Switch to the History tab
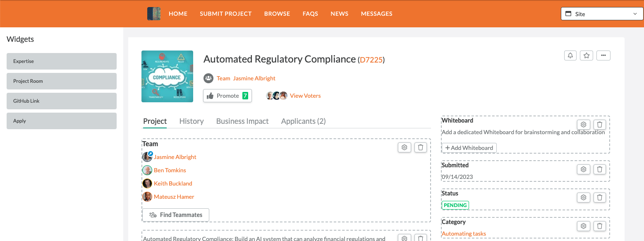This screenshot has width=644, height=241. pos(192,121)
